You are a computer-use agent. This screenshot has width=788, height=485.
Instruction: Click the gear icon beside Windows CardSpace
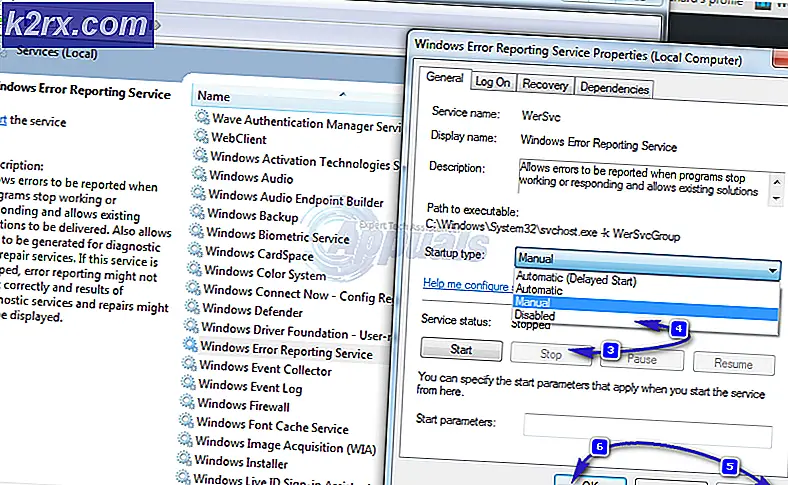[x=195, y=249]
